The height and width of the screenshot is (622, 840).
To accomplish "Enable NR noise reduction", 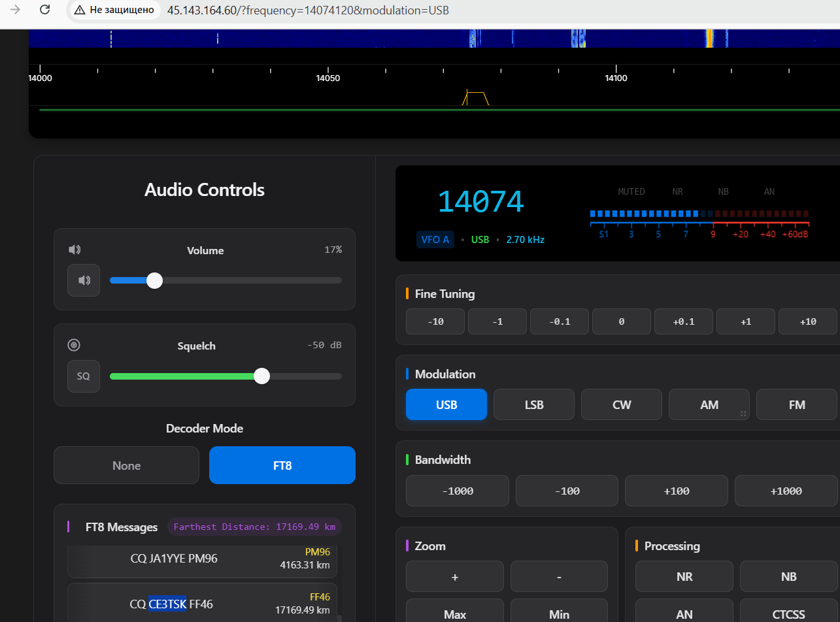I will coord(684,577).
